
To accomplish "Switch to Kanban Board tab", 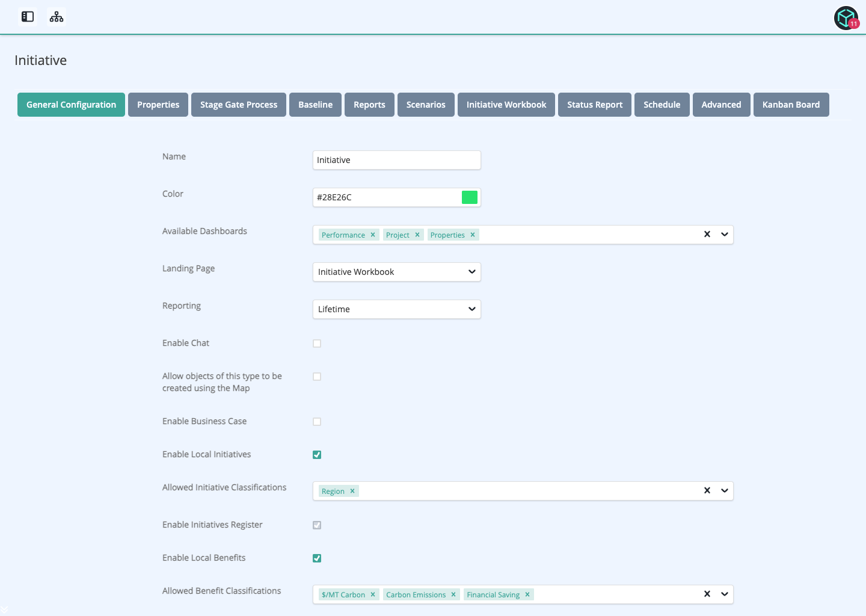I will point(791,105).
